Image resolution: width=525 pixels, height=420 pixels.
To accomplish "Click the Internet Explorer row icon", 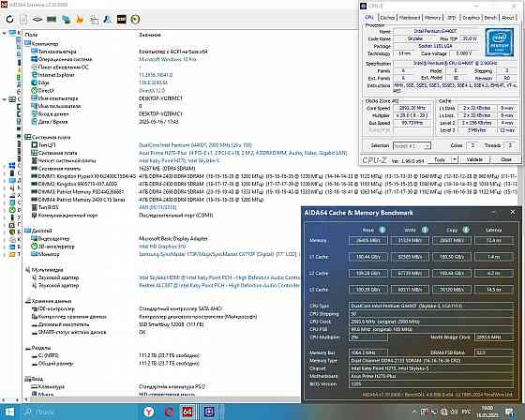I will [34, 75].
